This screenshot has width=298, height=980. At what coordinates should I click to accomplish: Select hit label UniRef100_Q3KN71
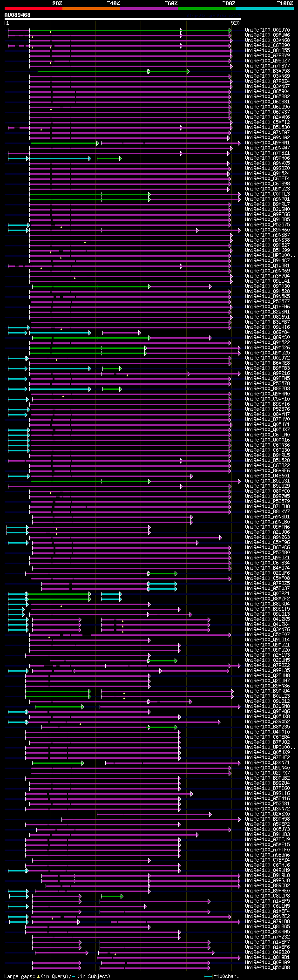point(267,763)
